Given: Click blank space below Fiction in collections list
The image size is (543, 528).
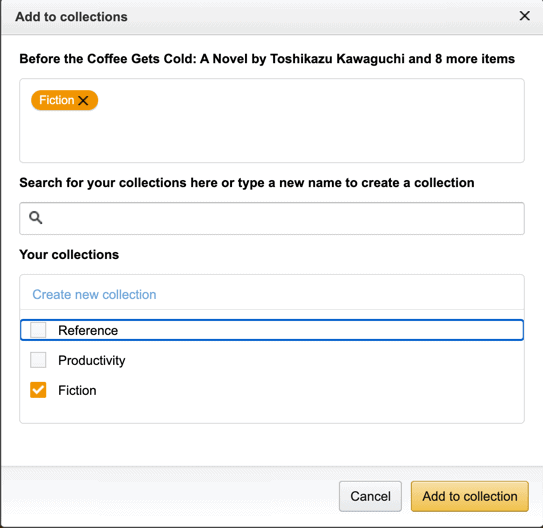Looking at the screenshot, I should [272, 411].
